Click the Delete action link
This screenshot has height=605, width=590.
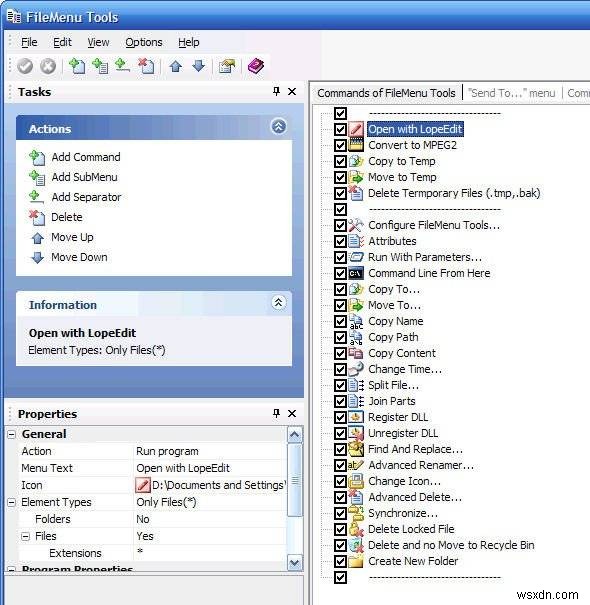point(66,217)
